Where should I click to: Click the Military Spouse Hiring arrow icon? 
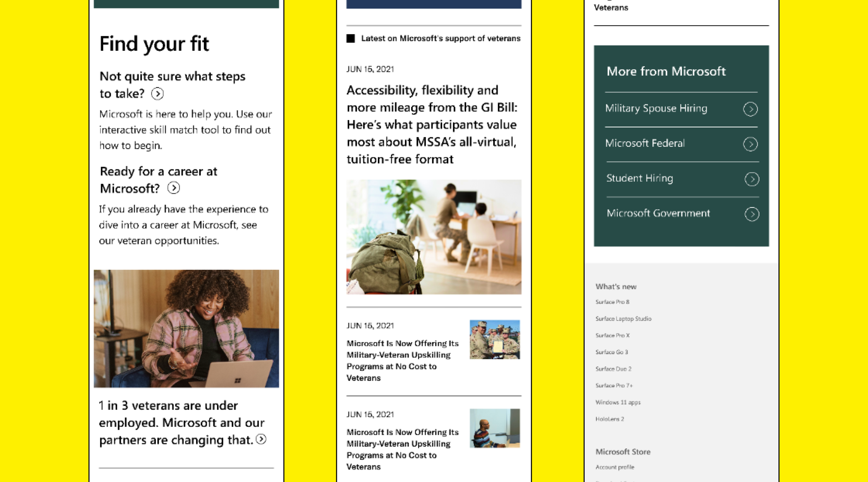tap(750, 109)
